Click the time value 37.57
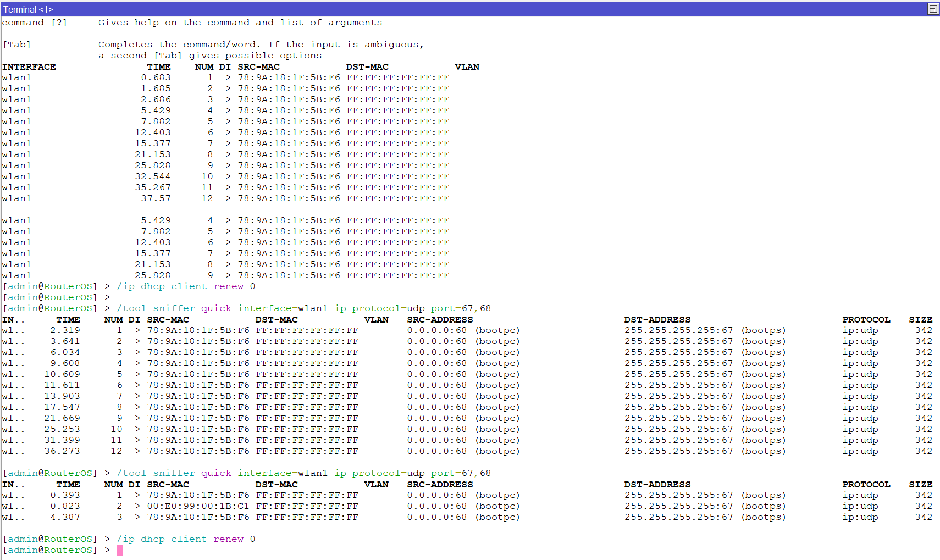940x560 pixels. 156,198
